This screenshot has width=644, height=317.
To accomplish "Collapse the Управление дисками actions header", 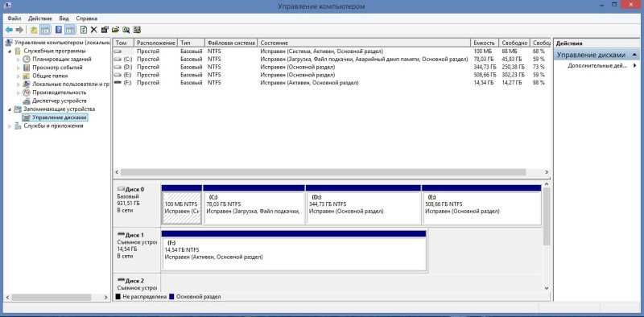I will click(635, 55).
